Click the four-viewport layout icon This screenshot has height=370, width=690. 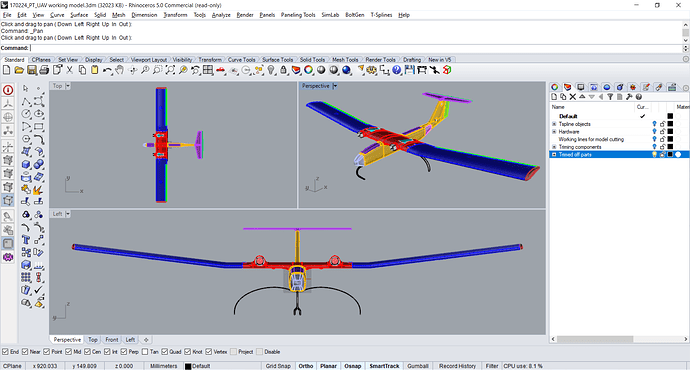coord(208,70)
